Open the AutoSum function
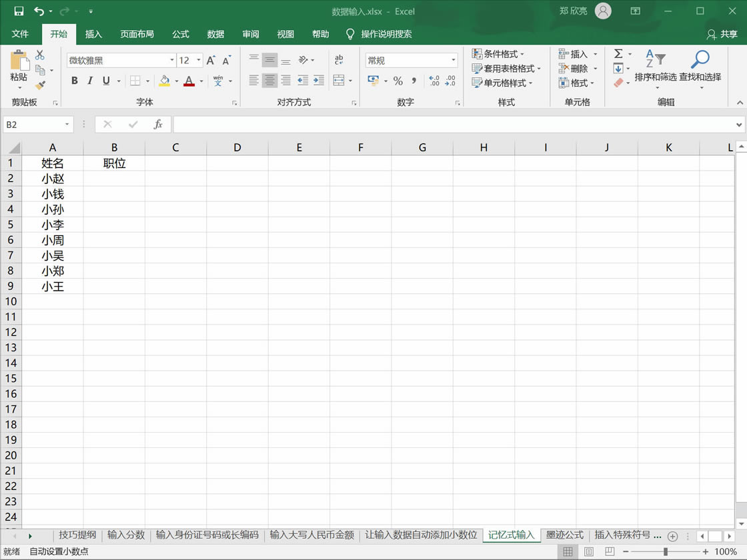 click(x=617, y=54)
